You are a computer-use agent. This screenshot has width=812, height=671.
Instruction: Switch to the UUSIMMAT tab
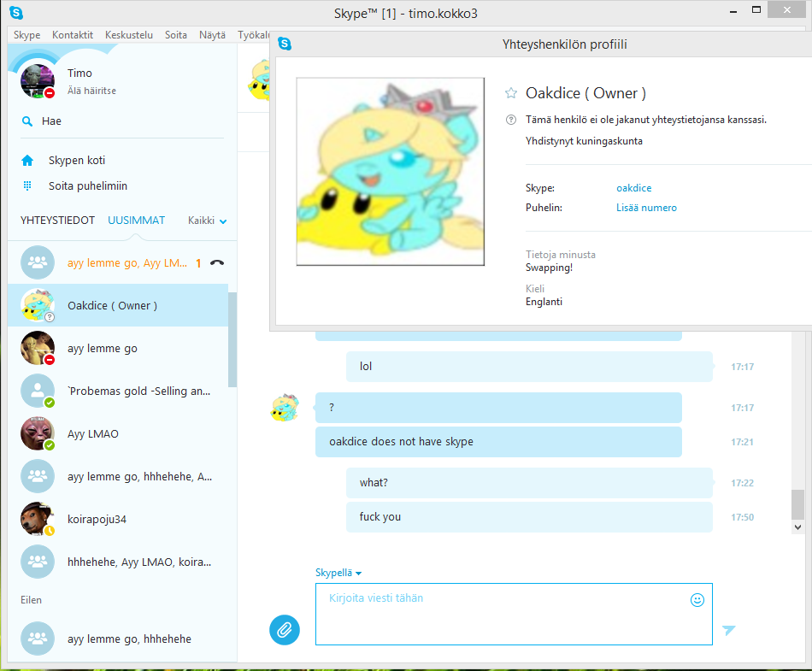tap(136, 220)
